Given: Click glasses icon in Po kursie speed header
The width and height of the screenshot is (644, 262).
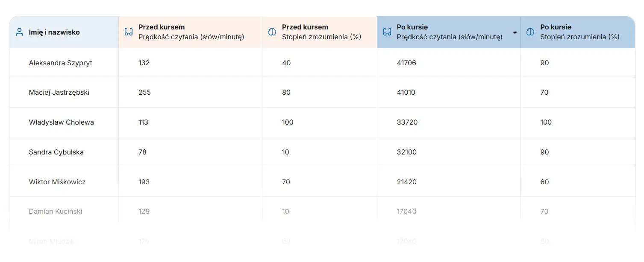Looking at the screenshot, I should (x=387, y=32).
